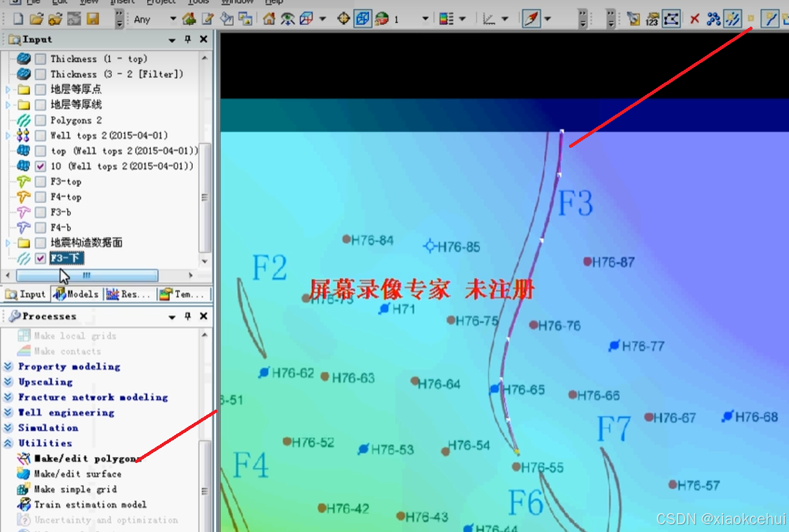The width and height of the screenshot is (789, 532).
Task: Expand the 地震构造数据面 folder
Action: coord(8,243)
